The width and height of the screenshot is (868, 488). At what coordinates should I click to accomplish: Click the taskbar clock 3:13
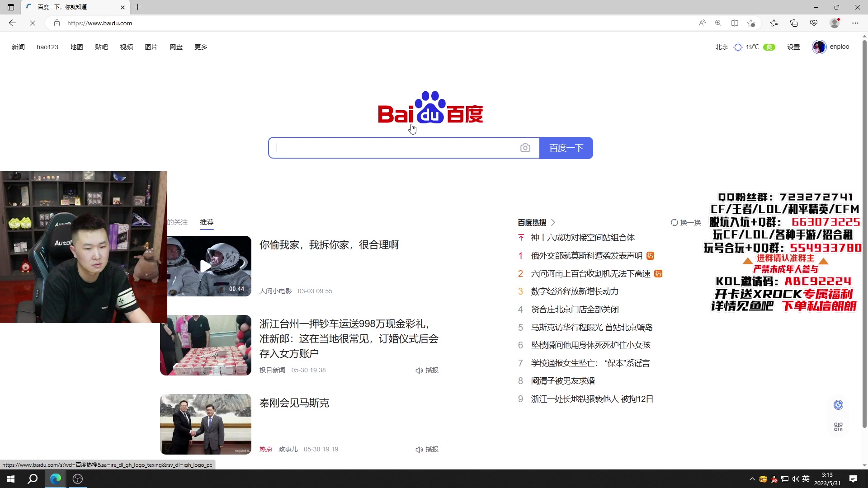tap(827, 479)
